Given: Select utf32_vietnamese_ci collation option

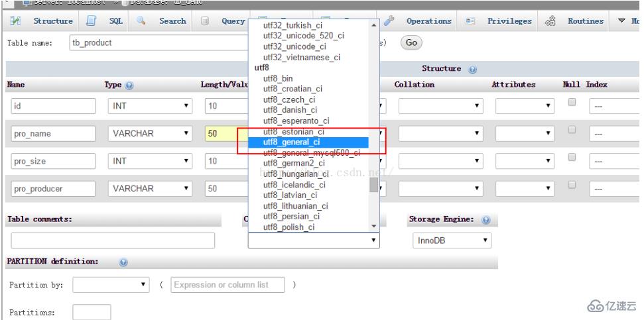Looking at the screenshot, I should click(x=308, y=58).
